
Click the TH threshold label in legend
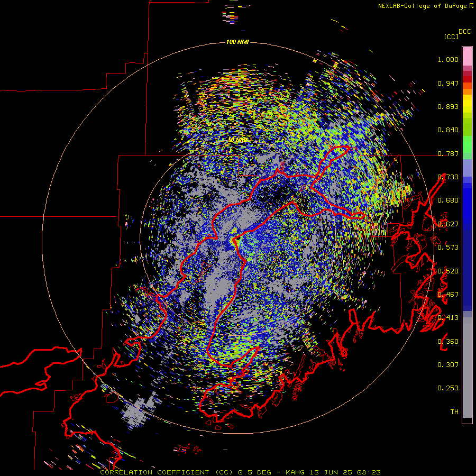(x=454, y=412)
